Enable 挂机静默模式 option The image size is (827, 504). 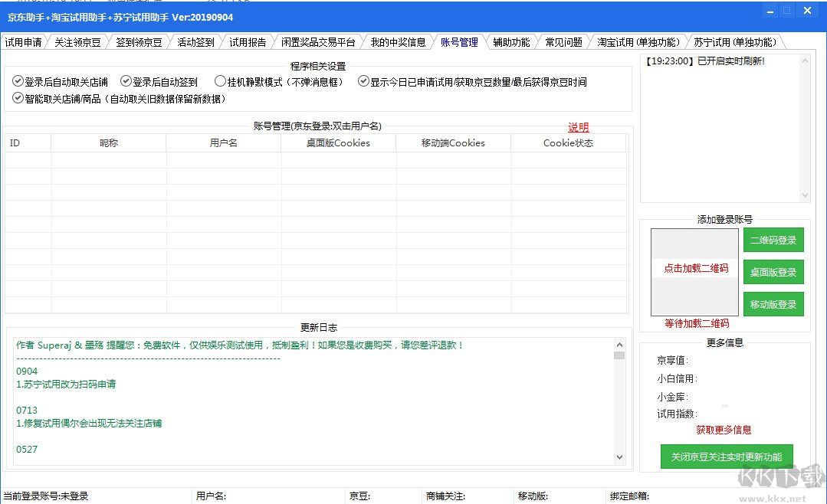click(221, 81)
